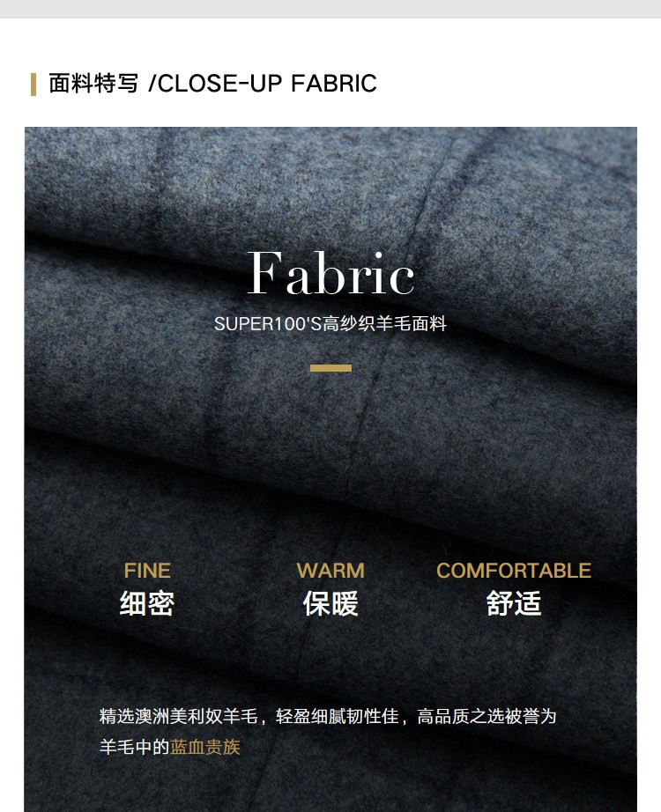Click the 保暖 text
661x812 pixels.
tap(330, 603)
